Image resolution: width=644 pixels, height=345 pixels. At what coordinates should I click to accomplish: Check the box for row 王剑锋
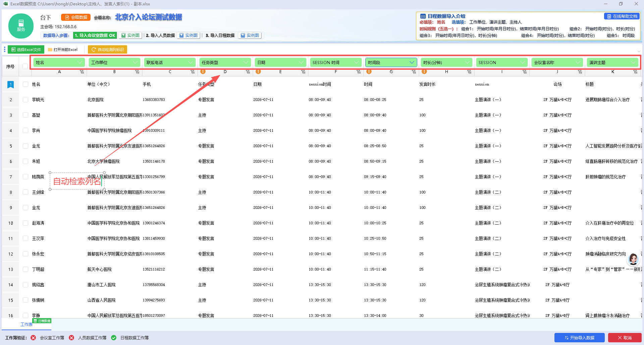point(25,192)
